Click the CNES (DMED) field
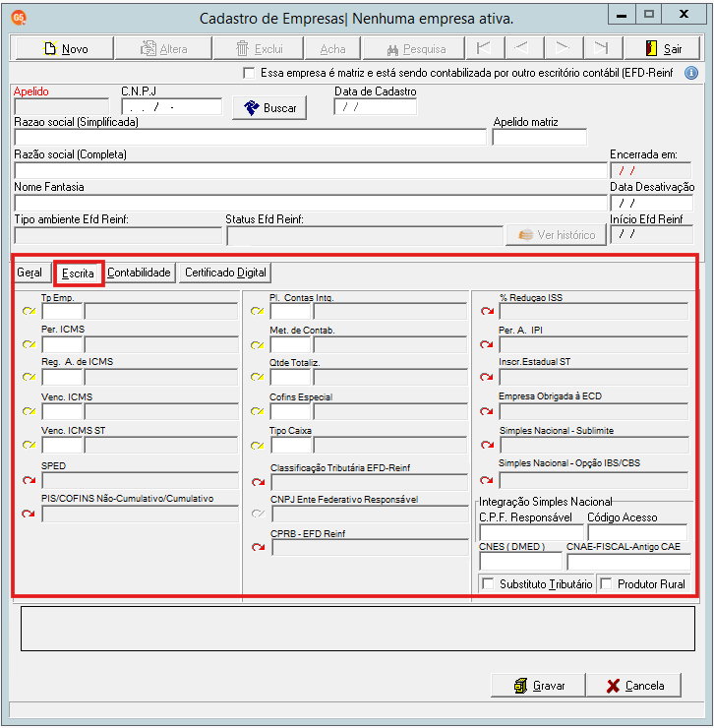 pos(521,562)
